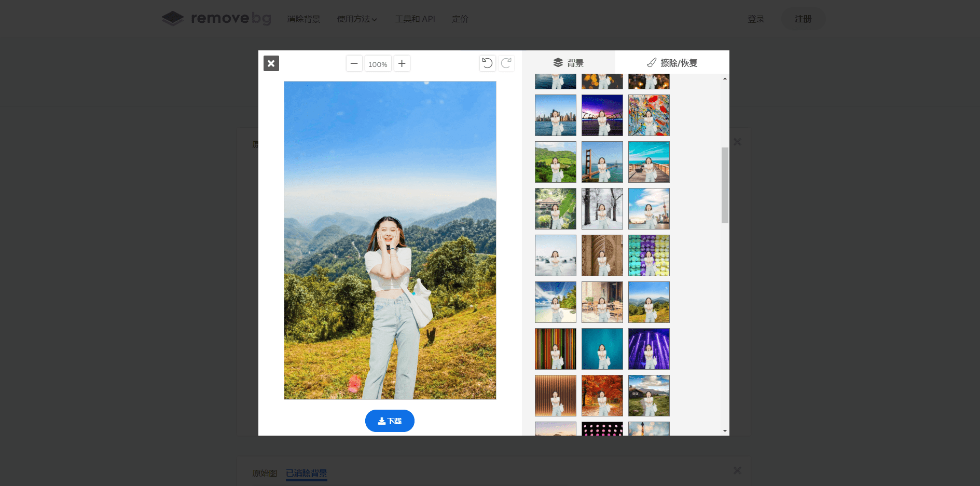The image size is (980, 486).
Task: Select the green and purple dots background
Action: [649, 255]
